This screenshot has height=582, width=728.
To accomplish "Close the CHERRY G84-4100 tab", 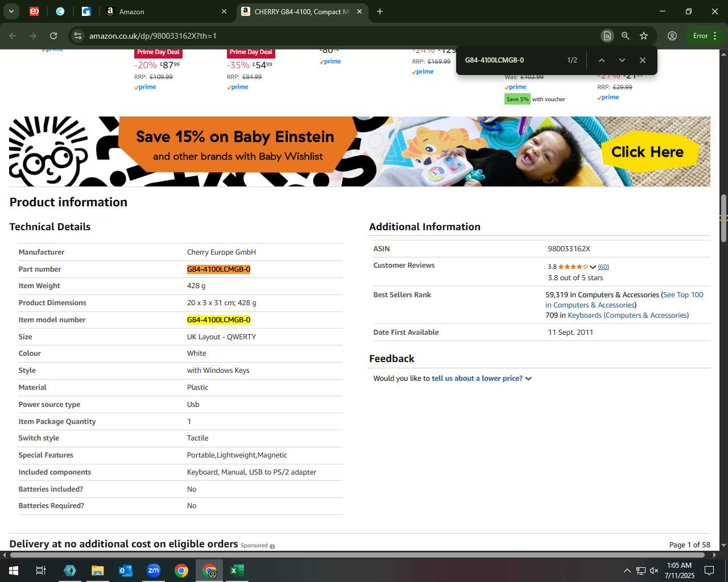I will coord(359,11).
